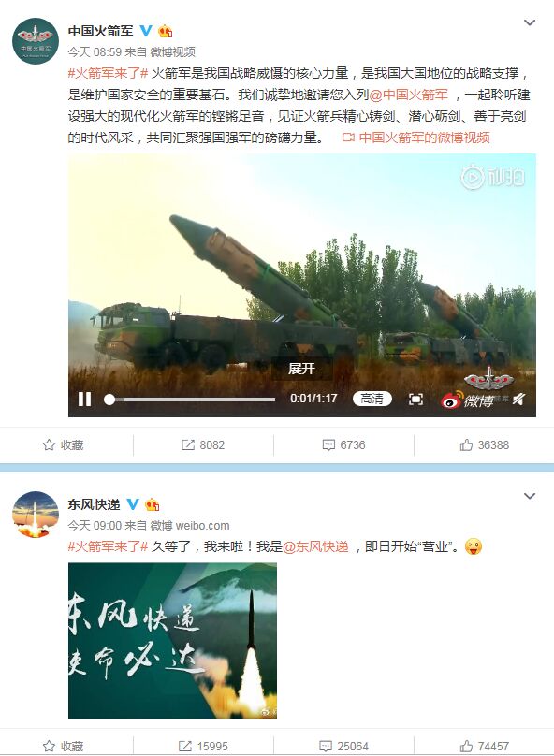This screenshot has height=756, width=554.
Task: Like the 东风快递 post with 74457
Action: coord(484,746)
